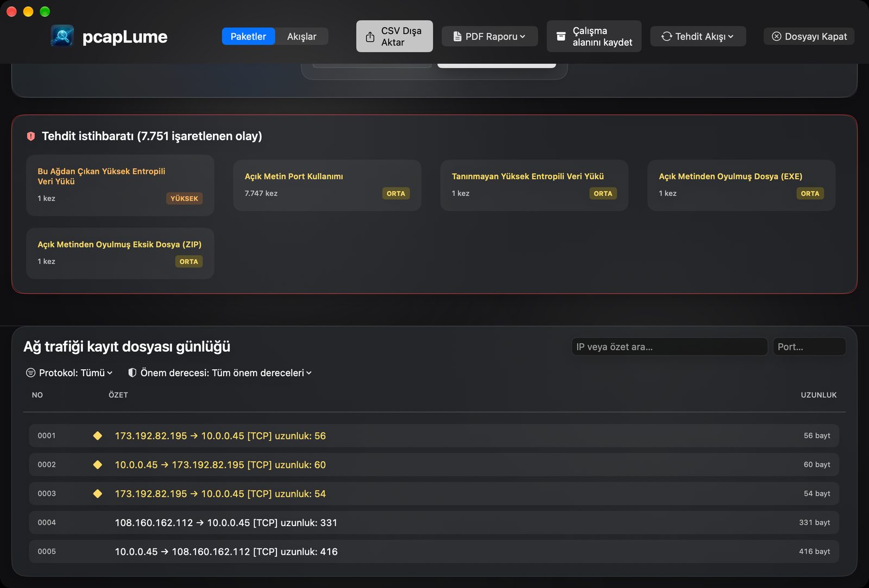This screenshot has height=588, width=869.
Task: Open the Açık Metin Port Kullanımı card
Action: coord(327,185)
